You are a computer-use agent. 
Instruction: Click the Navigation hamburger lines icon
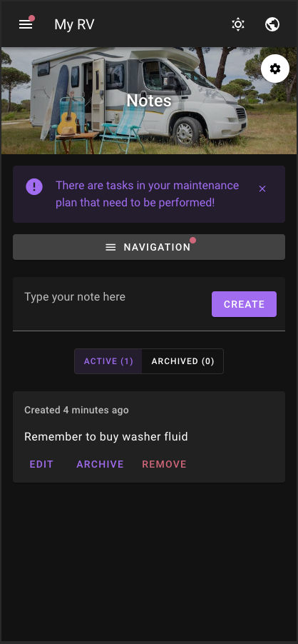click(111, 247)
